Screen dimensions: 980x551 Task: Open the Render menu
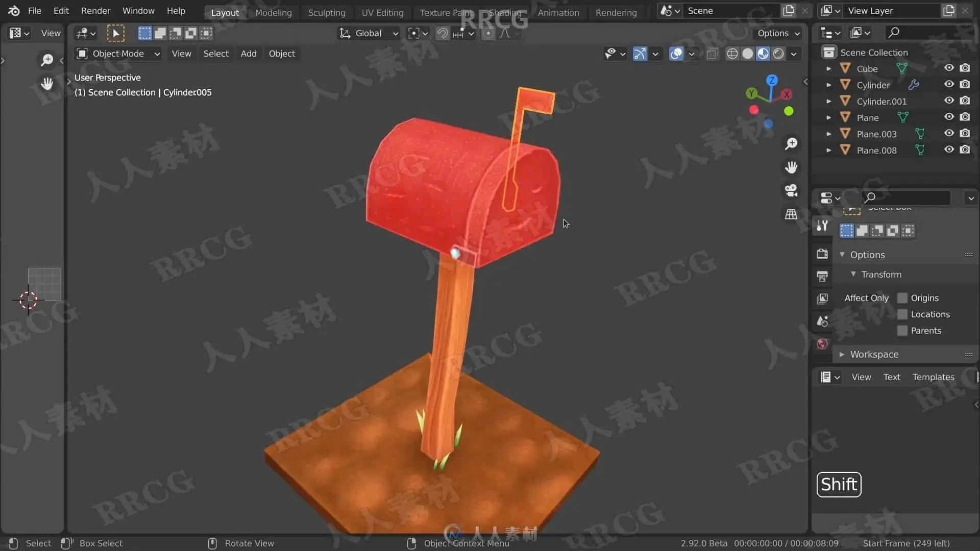[95, 11]
